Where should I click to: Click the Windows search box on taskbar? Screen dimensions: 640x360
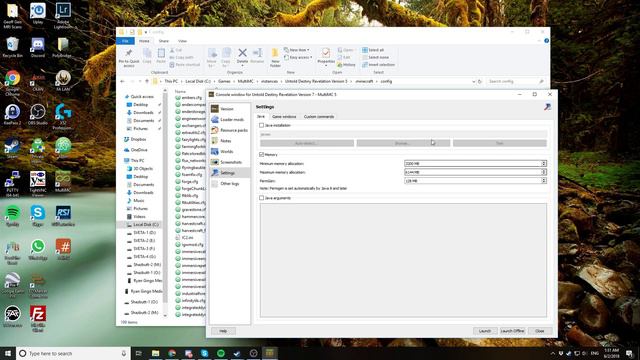(73, 353)
